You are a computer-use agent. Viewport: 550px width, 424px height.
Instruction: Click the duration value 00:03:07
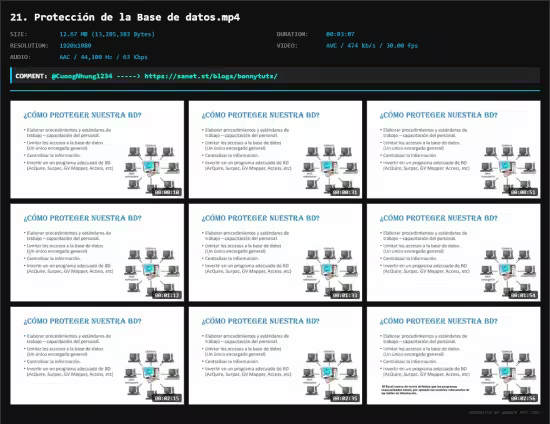[x=340, y=34]
